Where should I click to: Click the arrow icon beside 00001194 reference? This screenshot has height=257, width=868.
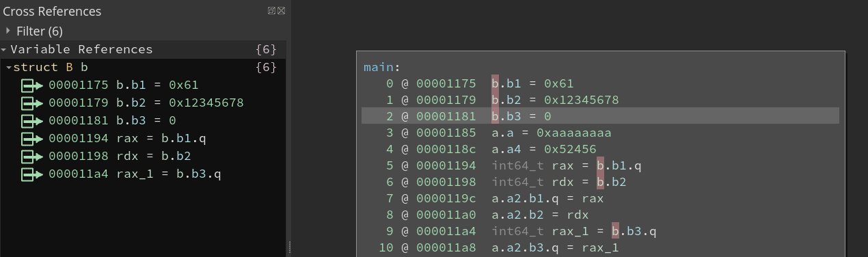[32, 139]
